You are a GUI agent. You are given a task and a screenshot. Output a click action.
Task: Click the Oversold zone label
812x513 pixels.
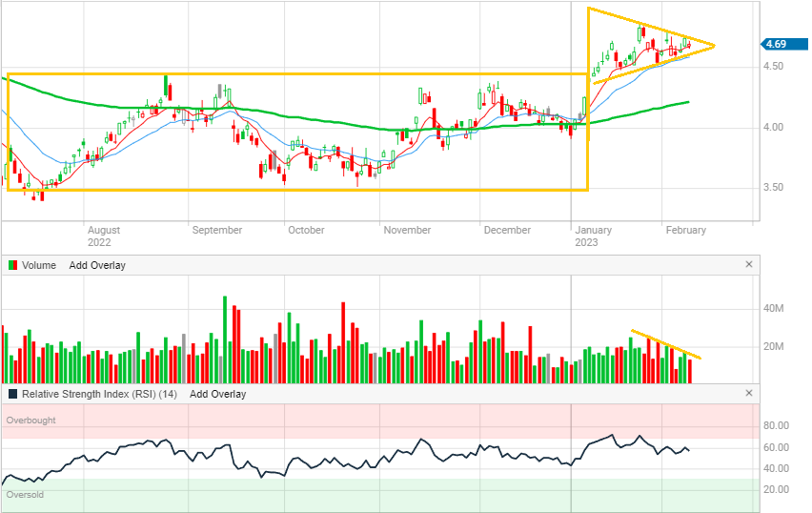click(x=25, y=495)
